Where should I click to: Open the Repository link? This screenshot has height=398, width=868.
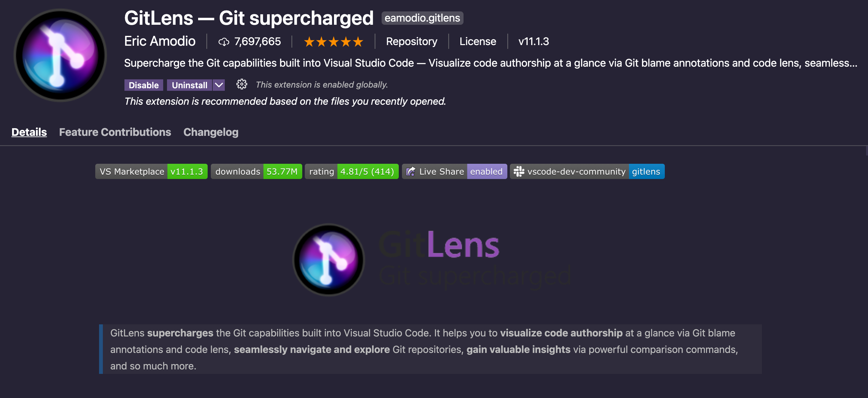(x=411, y=41)
